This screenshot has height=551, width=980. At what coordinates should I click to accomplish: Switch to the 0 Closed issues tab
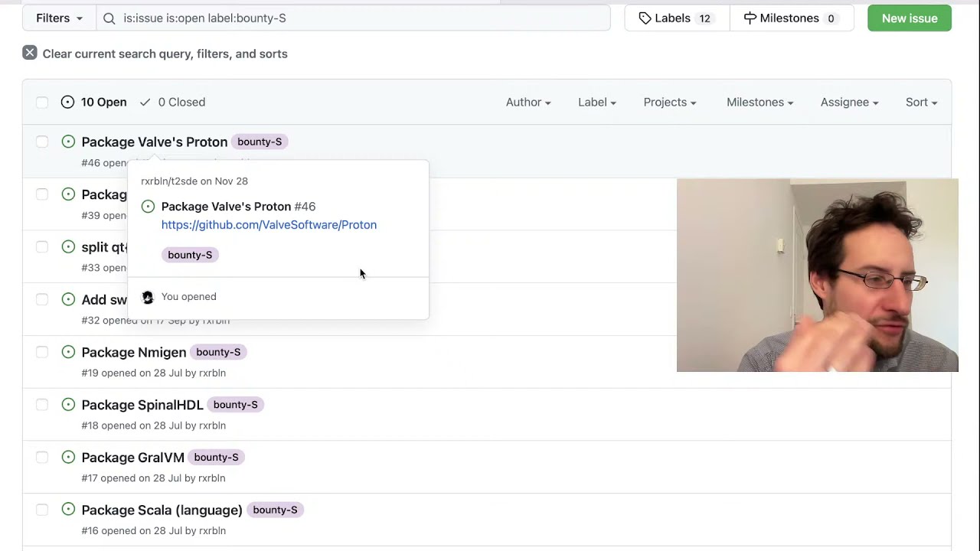173,103
